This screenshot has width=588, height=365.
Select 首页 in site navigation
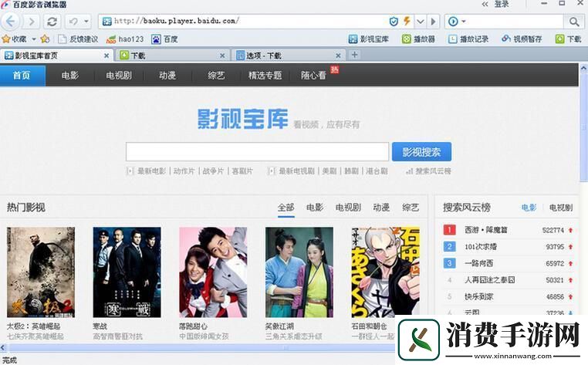(22, 76)
